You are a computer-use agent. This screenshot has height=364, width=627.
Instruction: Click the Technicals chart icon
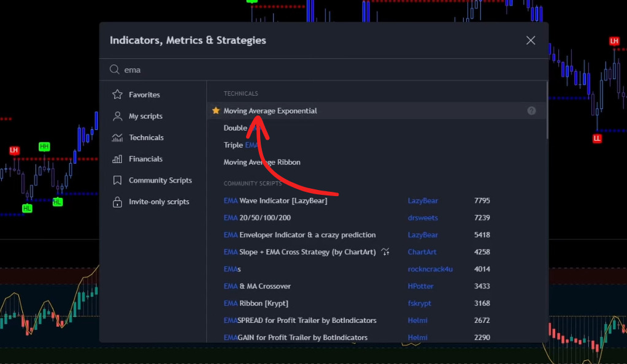coord(117,137)
